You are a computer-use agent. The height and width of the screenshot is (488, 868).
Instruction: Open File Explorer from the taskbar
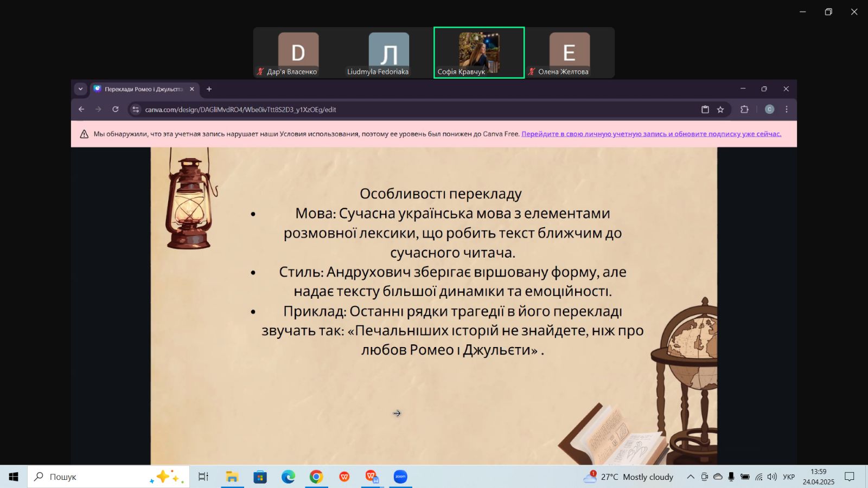point(232,477)
